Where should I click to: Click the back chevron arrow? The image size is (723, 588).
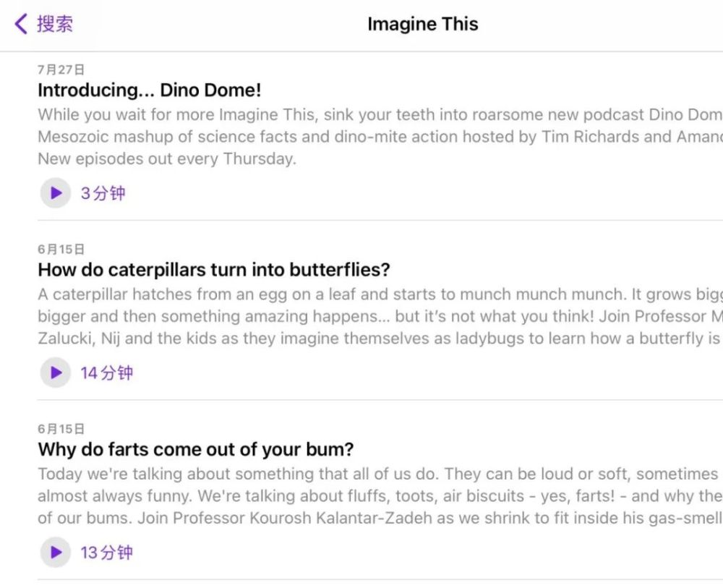(21, 24)
